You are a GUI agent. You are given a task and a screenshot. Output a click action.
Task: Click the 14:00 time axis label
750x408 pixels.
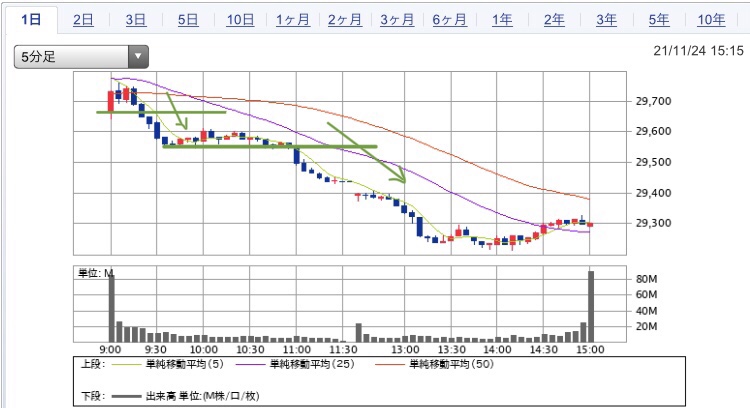pyautogui.click(x=497, y=350)
